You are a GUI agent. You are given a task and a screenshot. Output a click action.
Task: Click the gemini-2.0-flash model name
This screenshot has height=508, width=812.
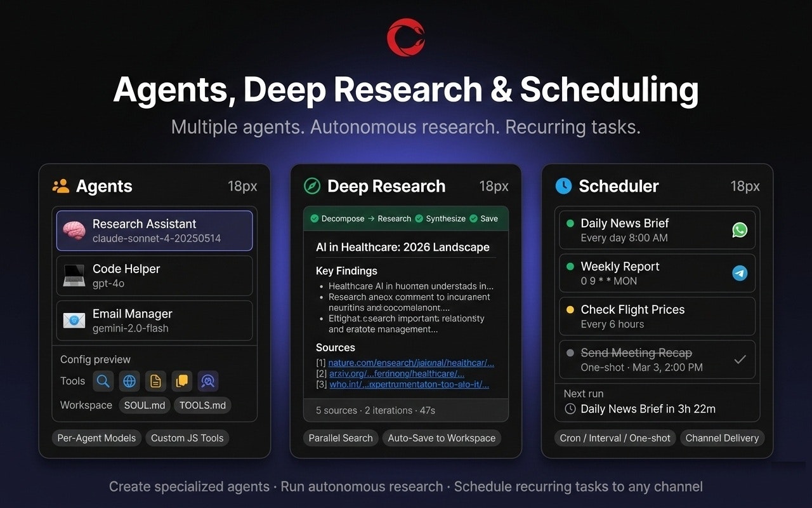tap(131, 328)
